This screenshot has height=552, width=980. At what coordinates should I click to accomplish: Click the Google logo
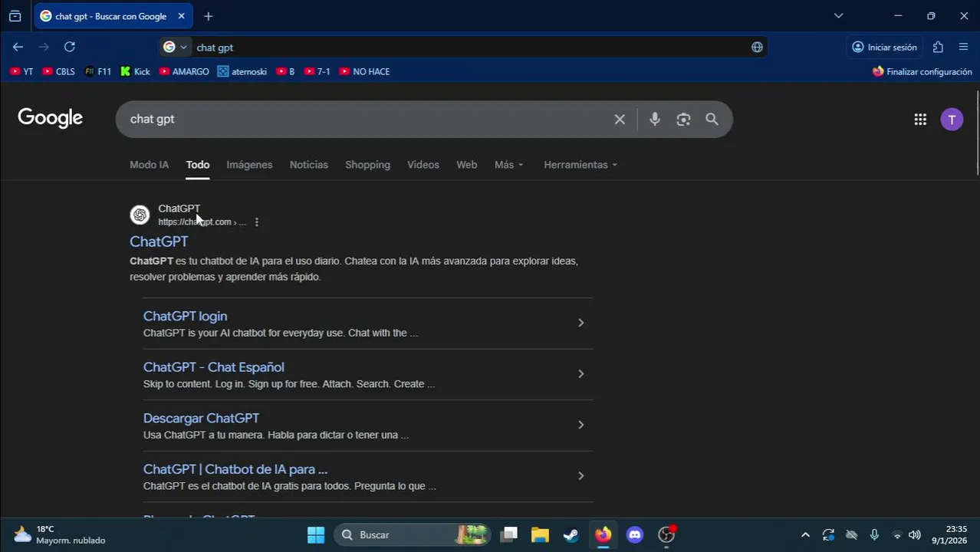tap(51, 118)
